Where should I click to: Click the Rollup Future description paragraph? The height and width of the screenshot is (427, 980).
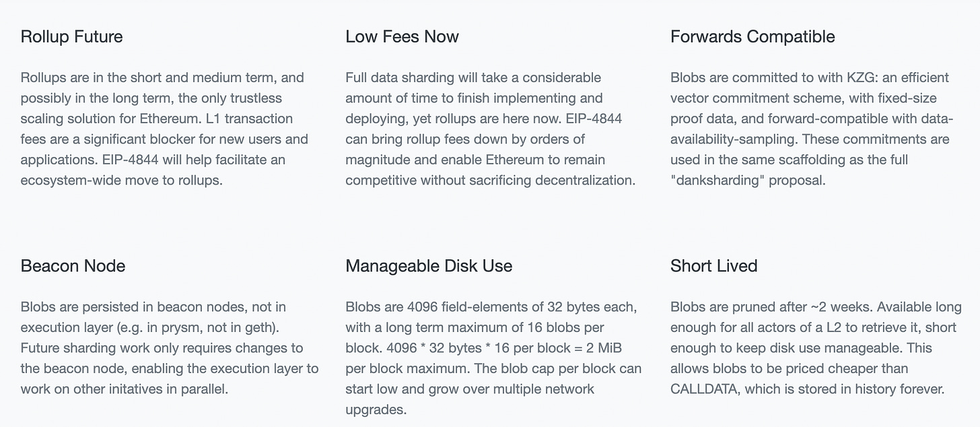164,129
